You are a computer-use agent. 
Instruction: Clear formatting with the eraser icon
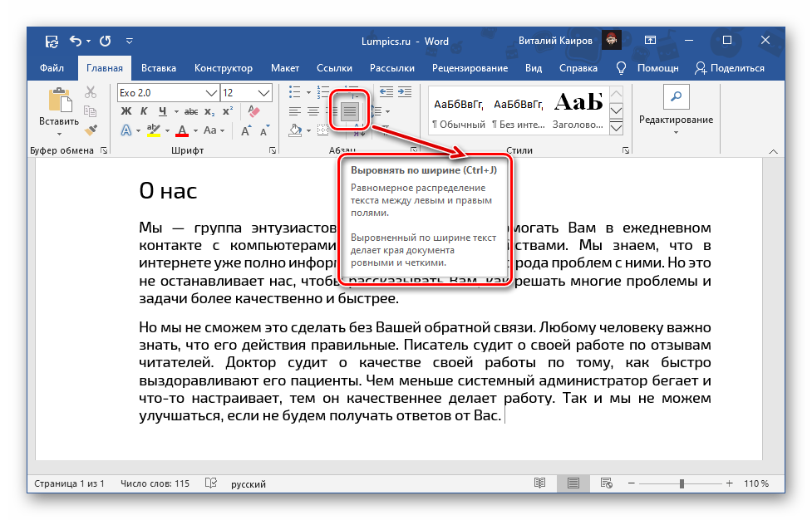[x=254, y=111]
